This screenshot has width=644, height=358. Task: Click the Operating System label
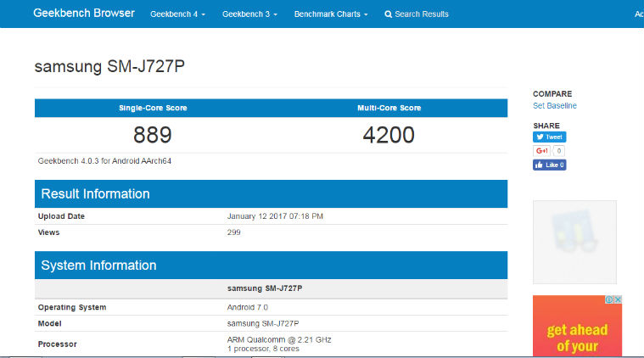pos(72,307)
